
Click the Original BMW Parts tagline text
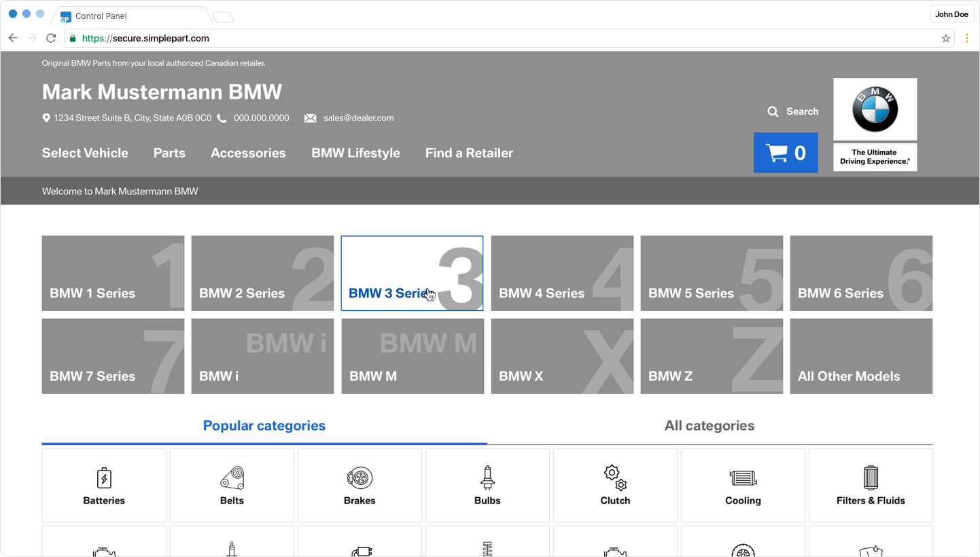[x=154, y=63]
